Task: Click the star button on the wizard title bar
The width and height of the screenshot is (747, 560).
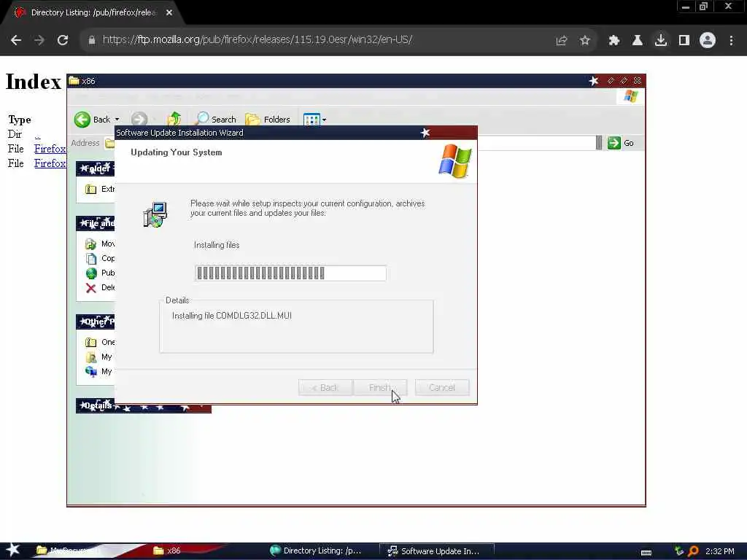Action: pos(425,133)
